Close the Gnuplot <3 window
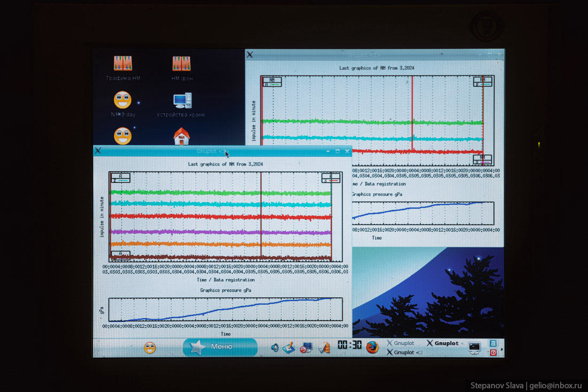The height and width of the screenshot is (392, 588). 347,151
